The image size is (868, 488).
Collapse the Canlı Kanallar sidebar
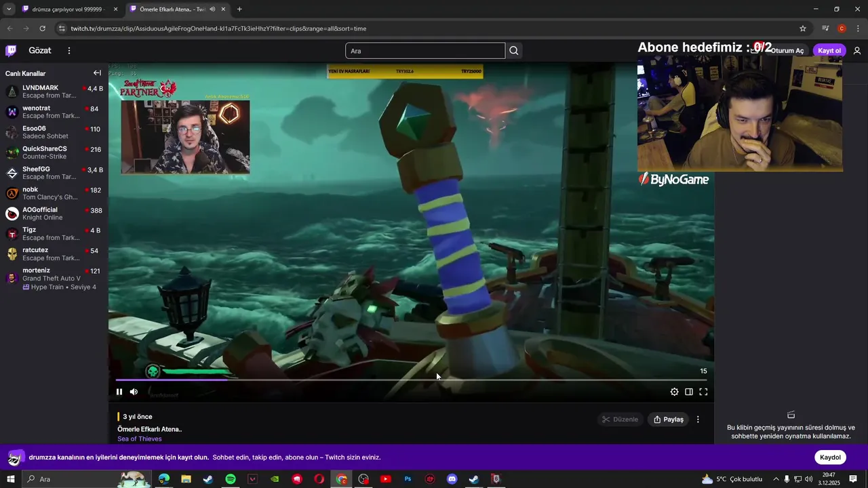pyautogui.click(x=97, y=73)
